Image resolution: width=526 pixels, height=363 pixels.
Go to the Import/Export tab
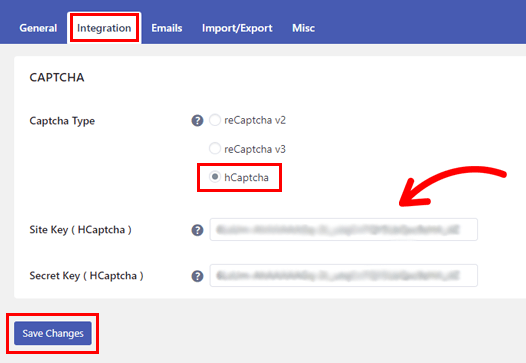click(237, 29)
